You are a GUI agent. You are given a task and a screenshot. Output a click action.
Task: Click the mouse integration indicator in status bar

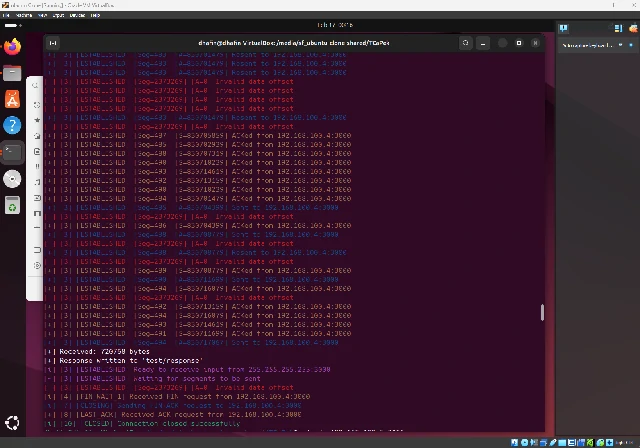tap(600, 442)
